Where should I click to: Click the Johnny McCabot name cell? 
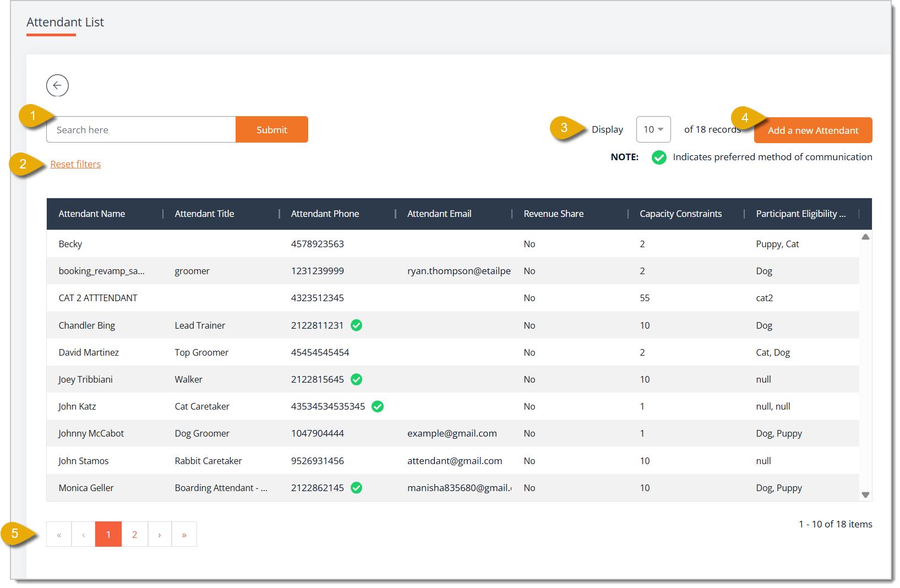click(91, 433)
